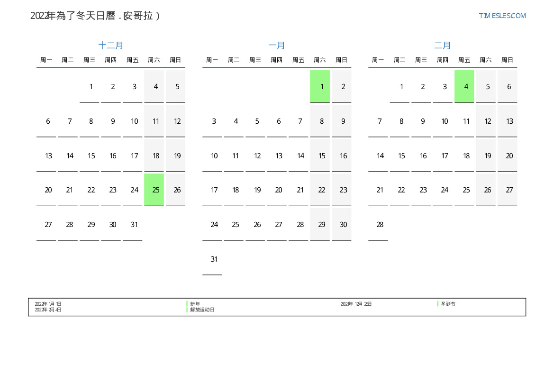This screenshot has height=392, width=554.
Task: Select January 14 date
Action: pyautogui.click(x=298, y=155)
